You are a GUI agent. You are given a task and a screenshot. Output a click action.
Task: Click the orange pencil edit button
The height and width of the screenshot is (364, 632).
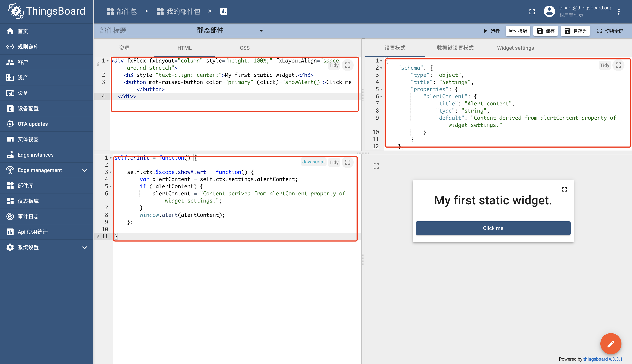click(x=611, y=344)
